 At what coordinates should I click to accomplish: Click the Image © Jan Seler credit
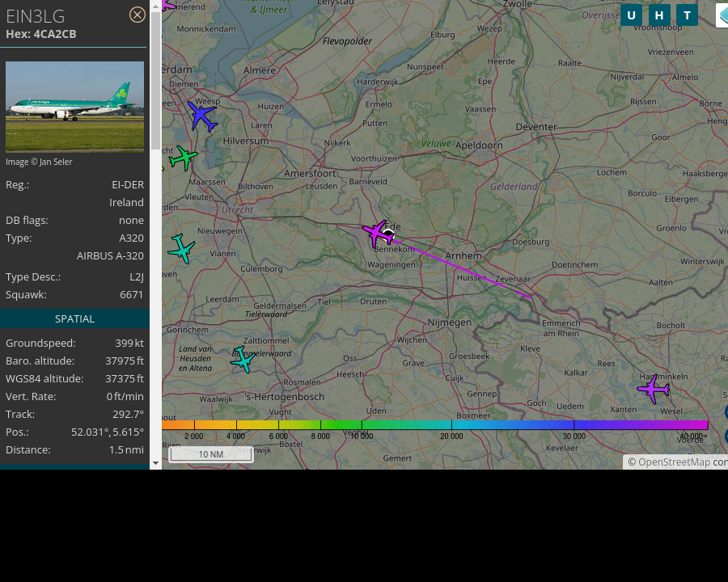pyautogui.click(x=39, y=162)
